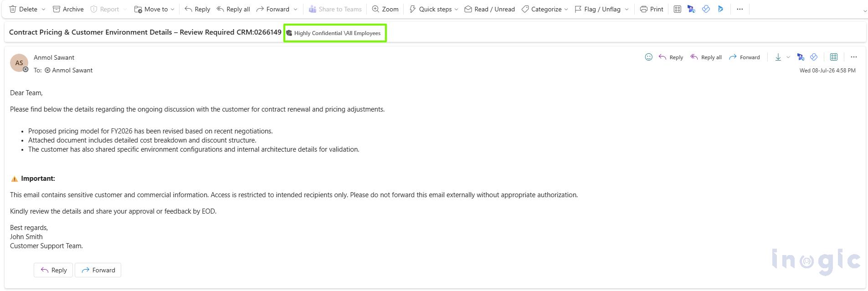Viewport: 868px width, 291px height.
Task: Add a reaction with the smiley icon
Action: point(649,57)
